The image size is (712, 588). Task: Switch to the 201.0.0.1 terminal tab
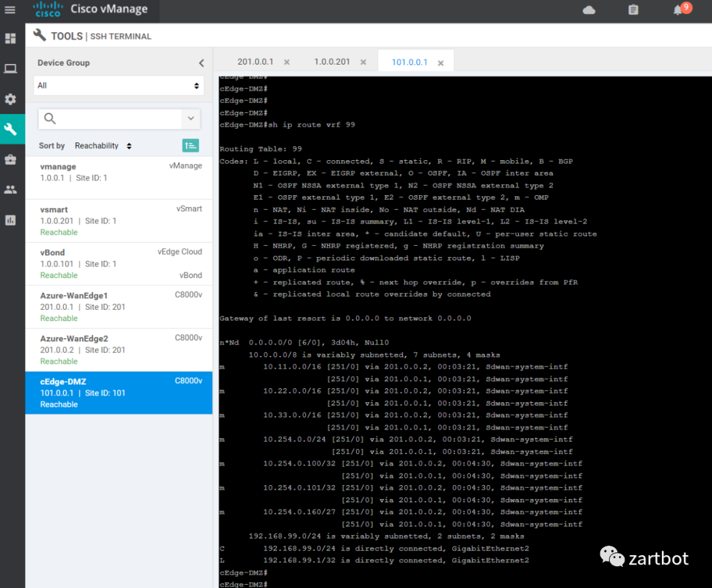click(255, 62)
